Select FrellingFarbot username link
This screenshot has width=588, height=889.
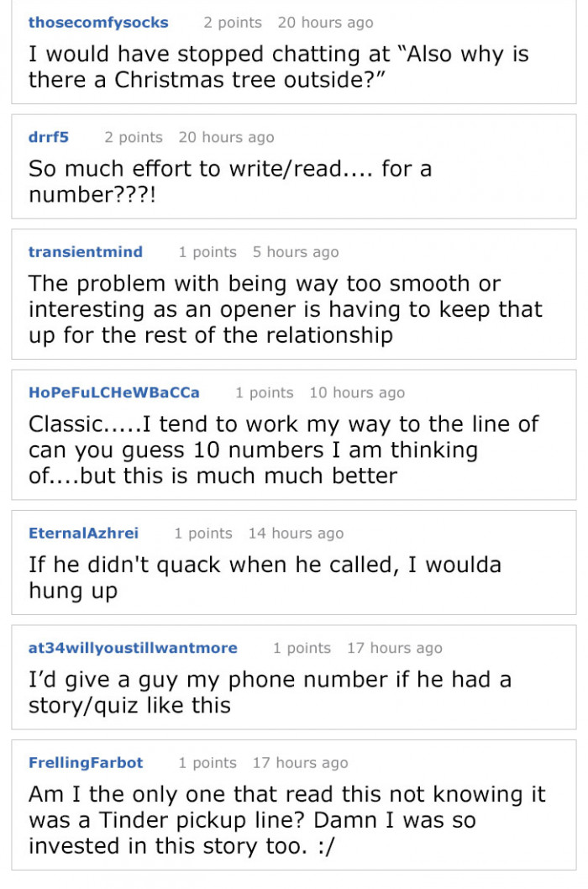pyautogui.click(x=86, y=763)
